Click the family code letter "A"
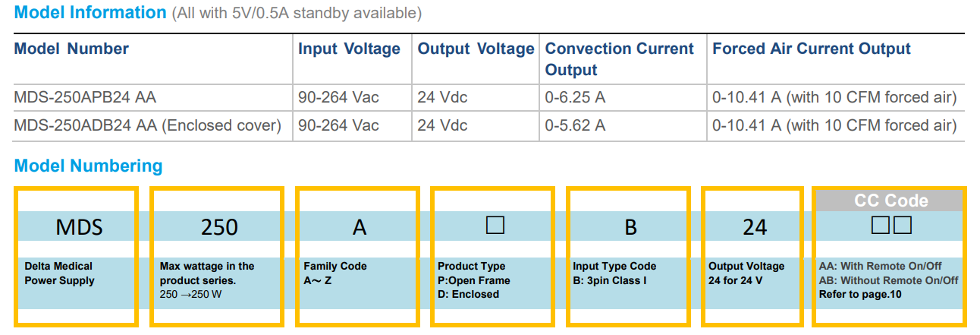Viewport: 980px width, 335px height. (x=360, y=227)
